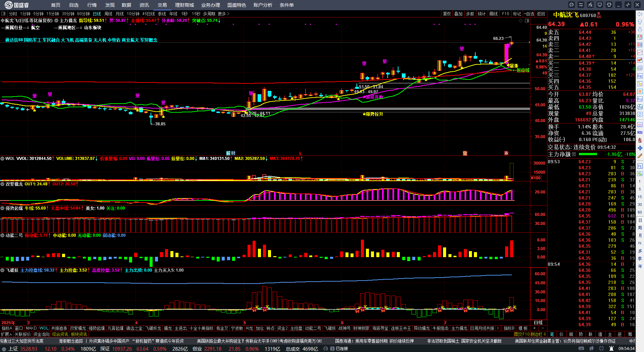Open the settings sliders icon in the title bar
This screenshot has width=644, height=352.
pyautogui.click(x=581, y=5)
